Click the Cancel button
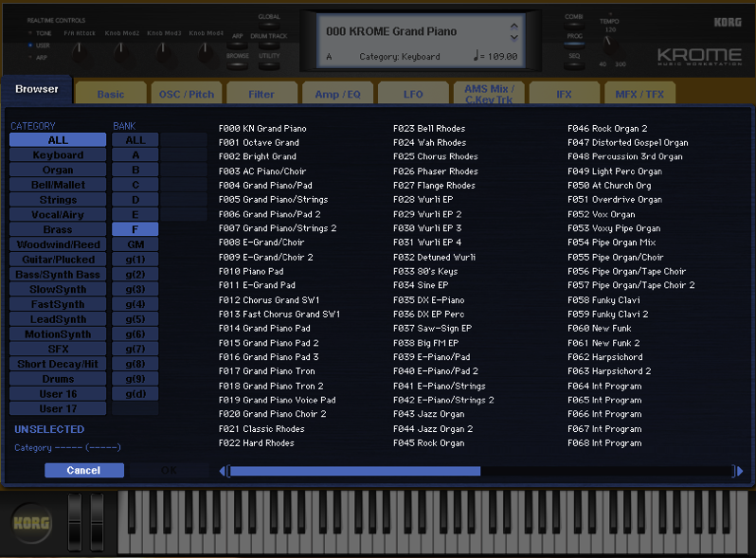Viewport: 756px width, 558px height. [84, 470]
